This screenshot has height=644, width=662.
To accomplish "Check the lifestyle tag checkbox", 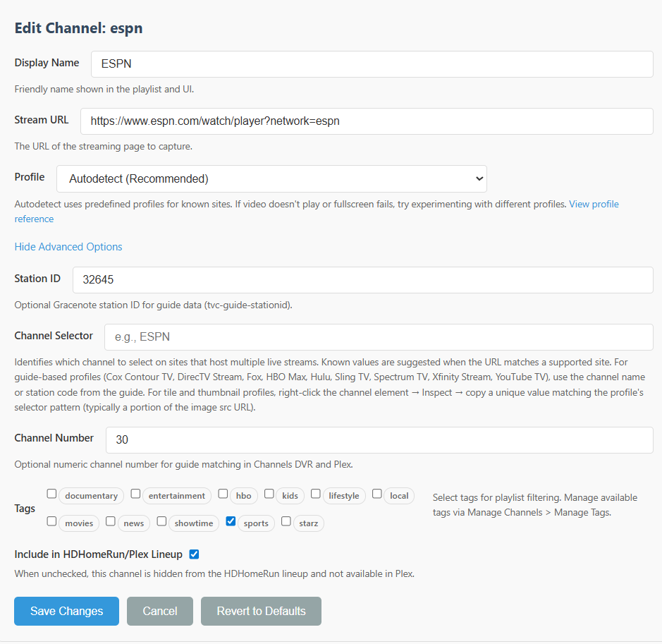I will click(316, 494).
